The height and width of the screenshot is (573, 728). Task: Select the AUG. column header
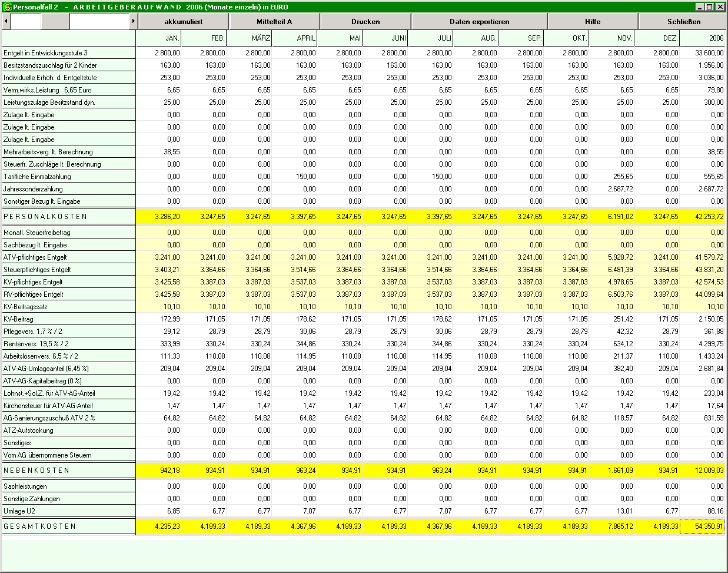tap(476, 38)
